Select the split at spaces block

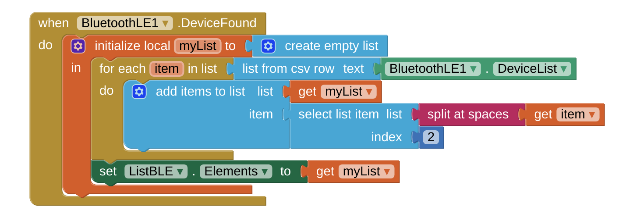[467, 114]
